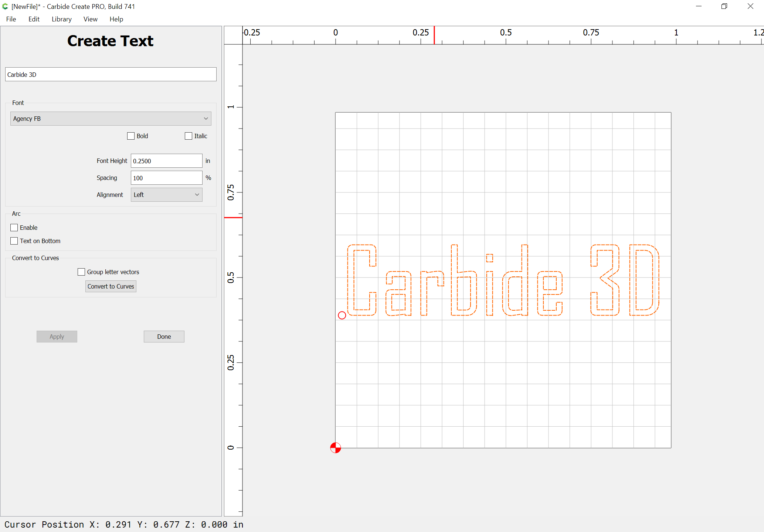
Task: Open the Help menu
Action: [116, 19]
